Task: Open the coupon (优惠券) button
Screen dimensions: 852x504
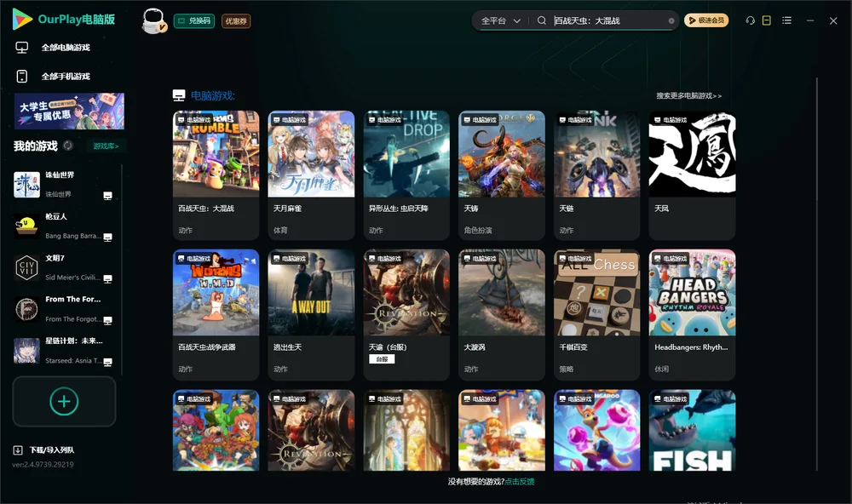Action: coord(236,20)
